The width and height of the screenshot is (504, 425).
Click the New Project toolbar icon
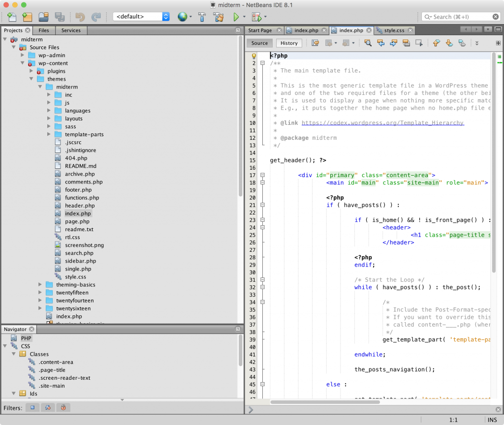tap(28, 17)
